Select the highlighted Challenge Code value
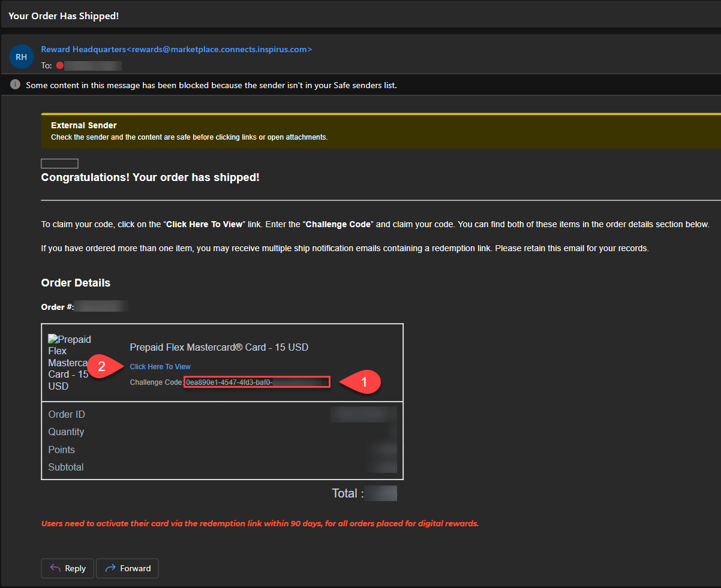The height and width of the screenshot is (588, 721). coord(257,382)
